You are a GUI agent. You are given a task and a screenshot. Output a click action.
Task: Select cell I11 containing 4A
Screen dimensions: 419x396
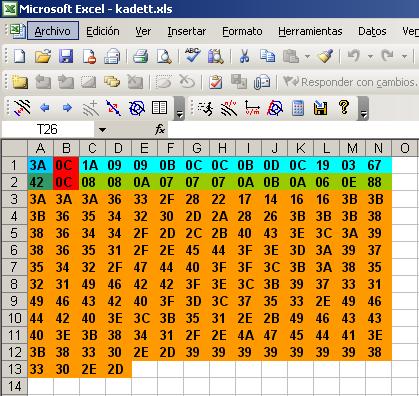click(248, 335)
